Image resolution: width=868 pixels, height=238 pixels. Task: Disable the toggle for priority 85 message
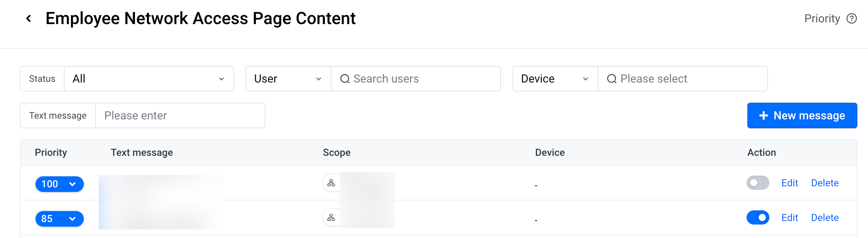[x=758, y=217]
